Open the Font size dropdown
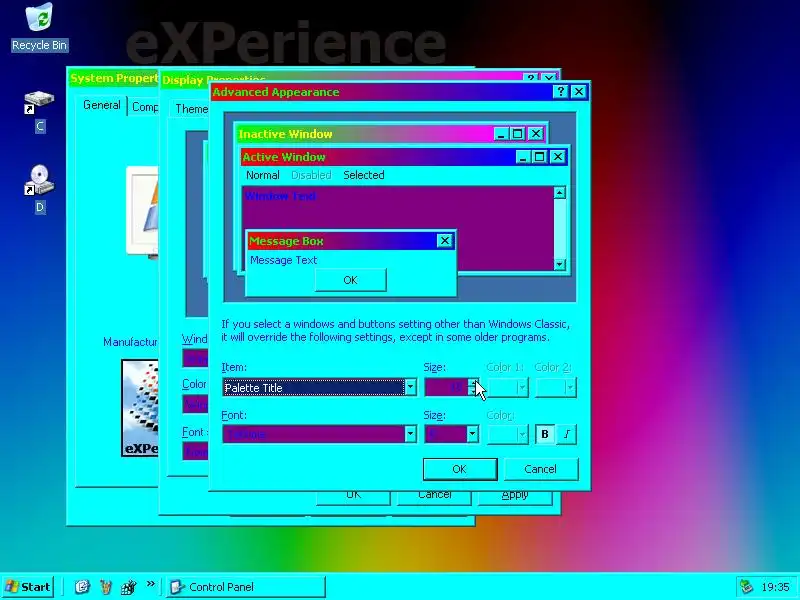 [452, 434]
